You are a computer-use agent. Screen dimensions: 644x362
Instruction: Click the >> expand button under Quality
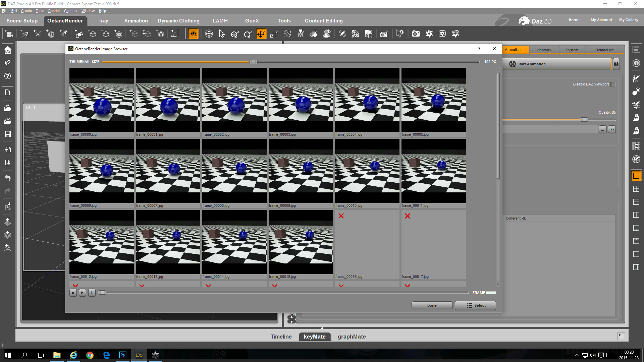tap(612, 129)
